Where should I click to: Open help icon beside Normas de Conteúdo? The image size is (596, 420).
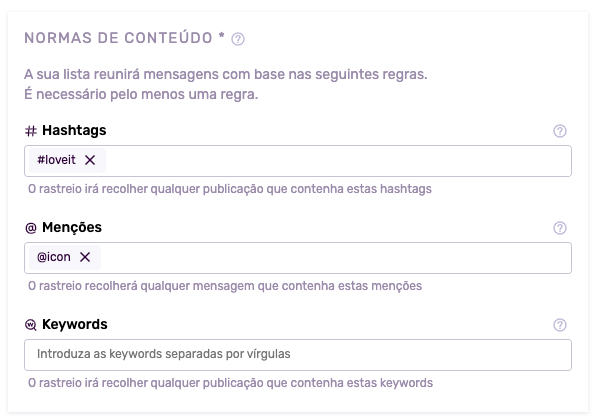point(238,39)
